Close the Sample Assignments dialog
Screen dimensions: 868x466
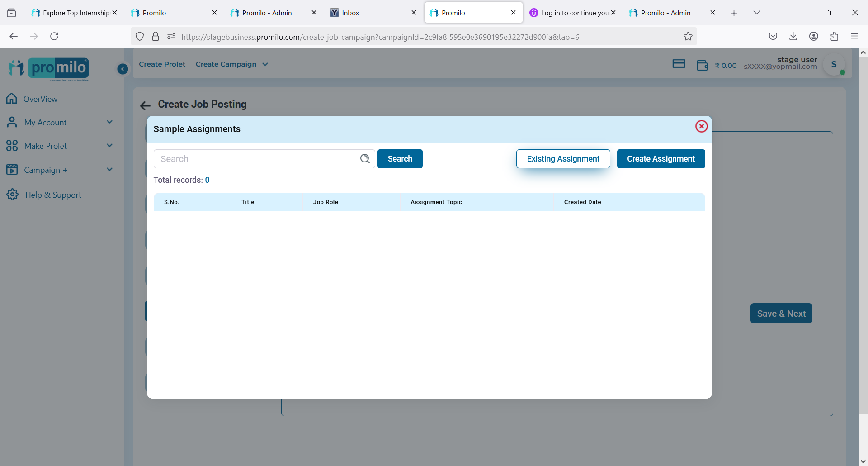pos(701,126)
